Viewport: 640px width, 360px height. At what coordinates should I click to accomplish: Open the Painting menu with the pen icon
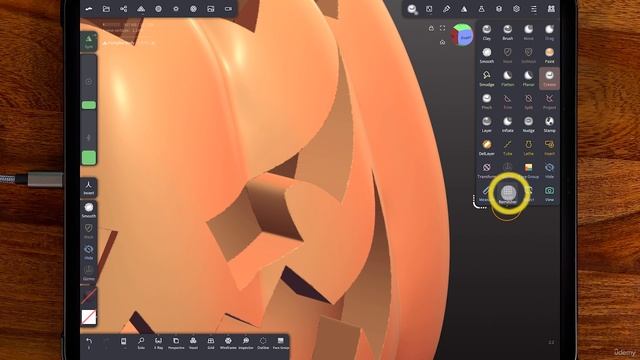[x=447, y=9]
